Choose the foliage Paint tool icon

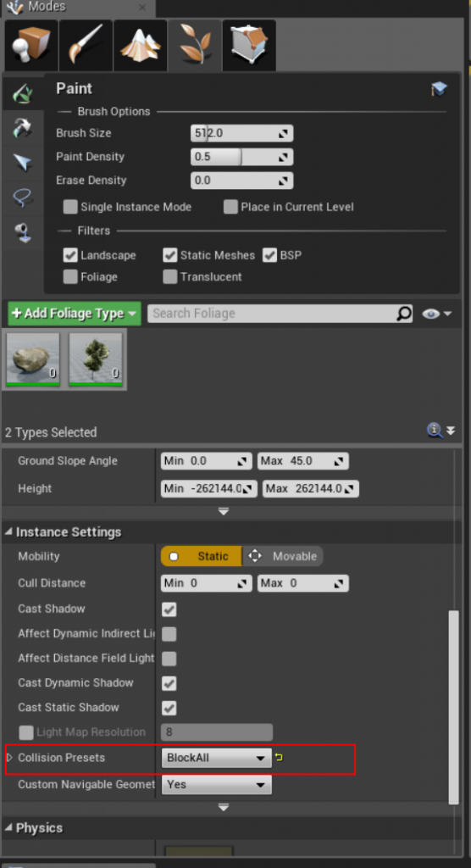23,92
